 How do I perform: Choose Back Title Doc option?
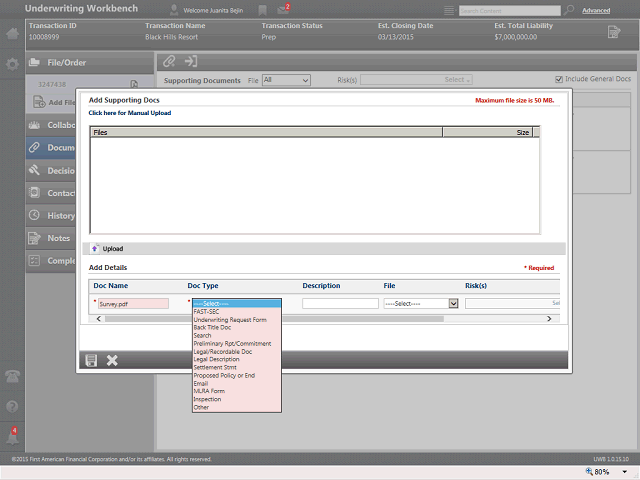tap(237, 328)
